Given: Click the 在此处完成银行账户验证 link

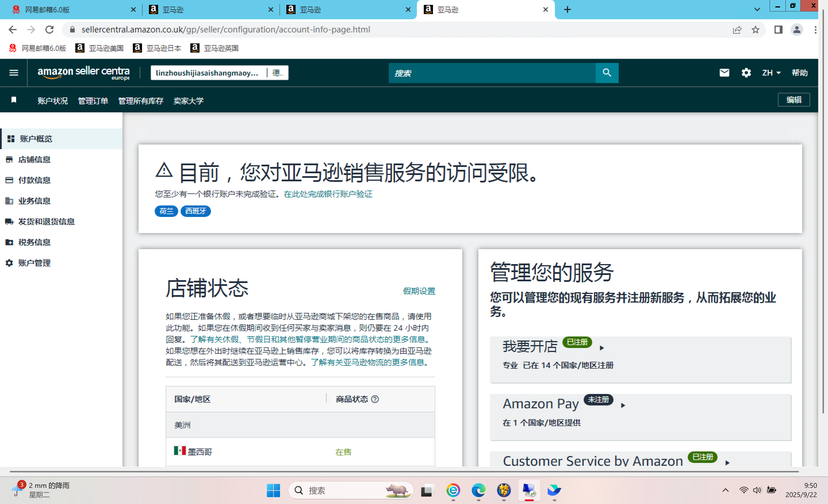Looking at the screenshot, I should (x=328, y=194).
